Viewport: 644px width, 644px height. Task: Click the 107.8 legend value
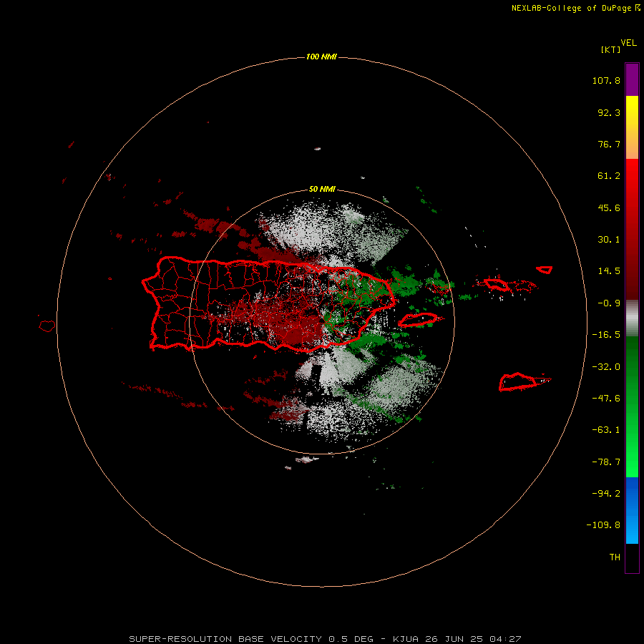[x=606, y=80]
